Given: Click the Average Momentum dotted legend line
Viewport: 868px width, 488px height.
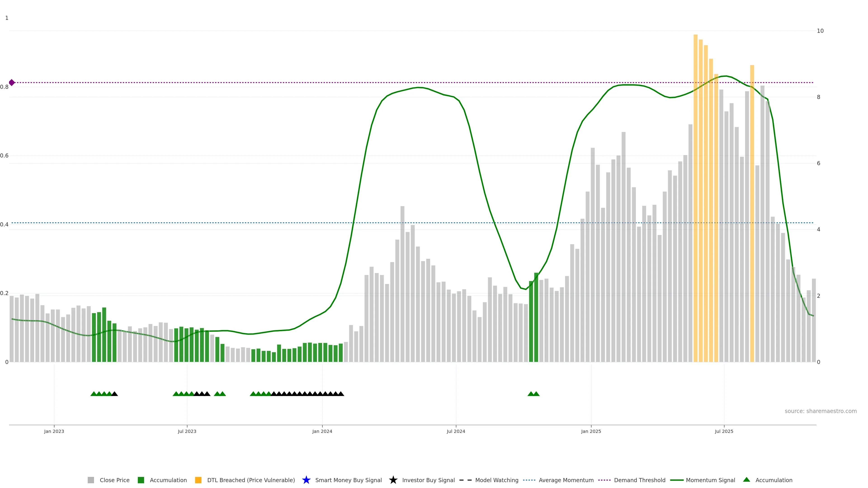Looking at the screenshot, I should pyautogui.click(x=529, y=480).
